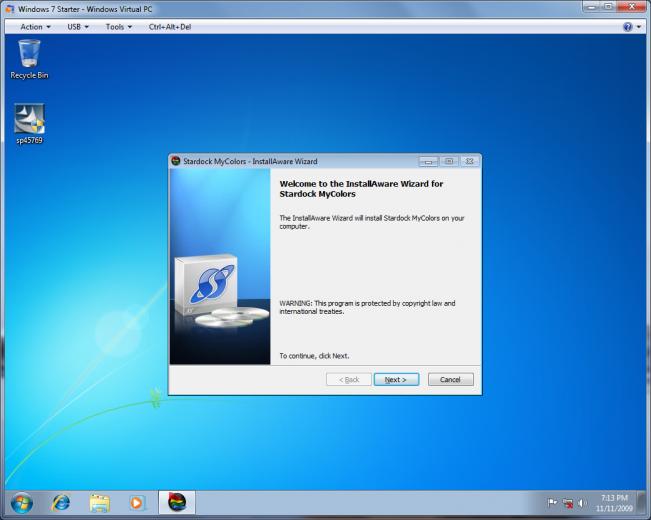Open Action Center flag tray icon
The width and height of the screenshot is (651, 520).
552,503
